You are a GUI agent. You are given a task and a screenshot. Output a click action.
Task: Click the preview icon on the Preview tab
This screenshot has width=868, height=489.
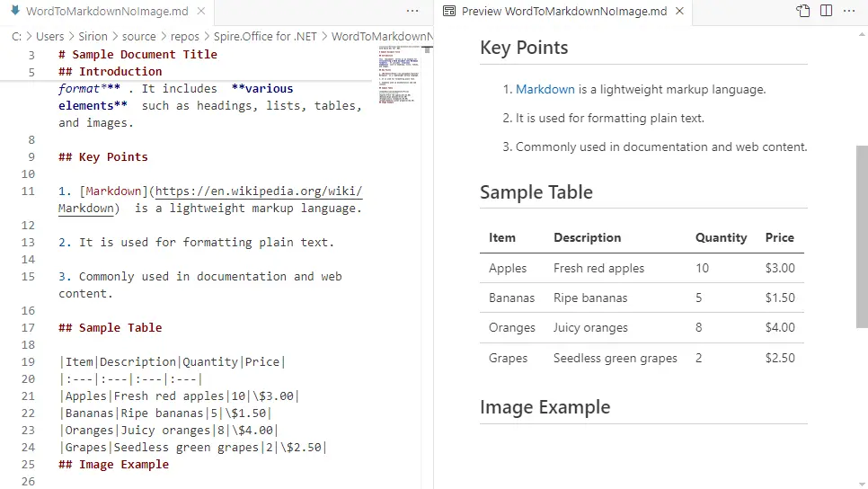tap(449, 12)
